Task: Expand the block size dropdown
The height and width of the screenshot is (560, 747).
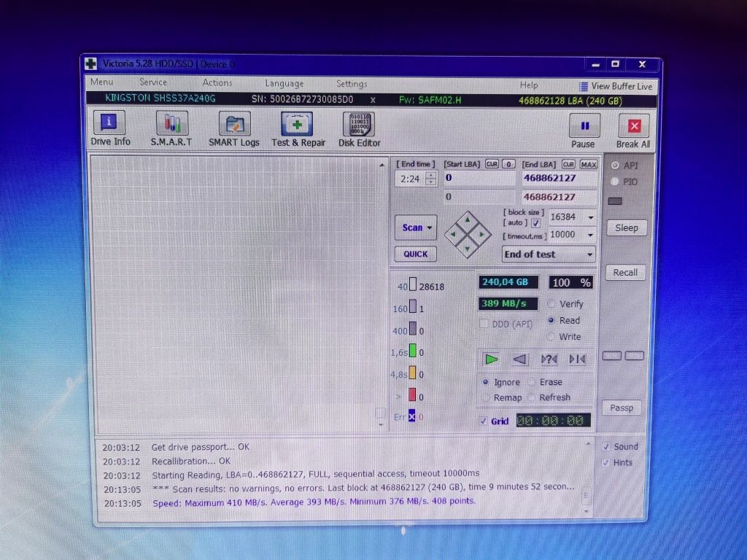Action: click(x=591, y=217)
